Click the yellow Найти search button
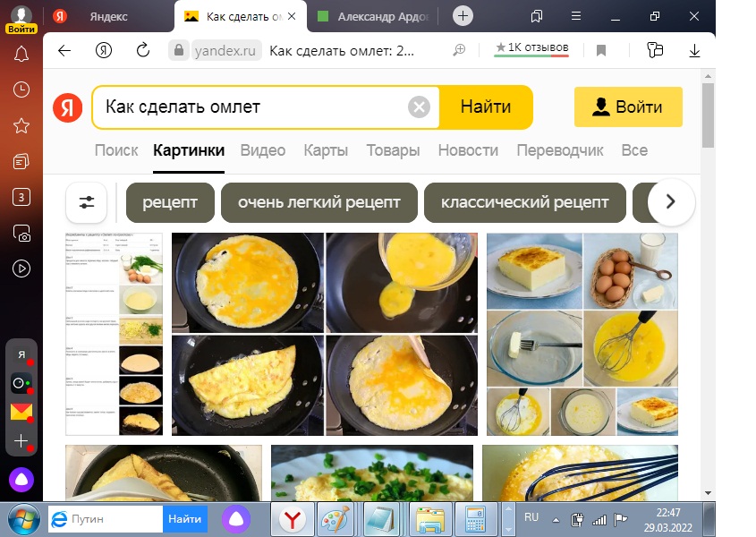This screenshot has height=537, width=756. click(x=486, y=107)
